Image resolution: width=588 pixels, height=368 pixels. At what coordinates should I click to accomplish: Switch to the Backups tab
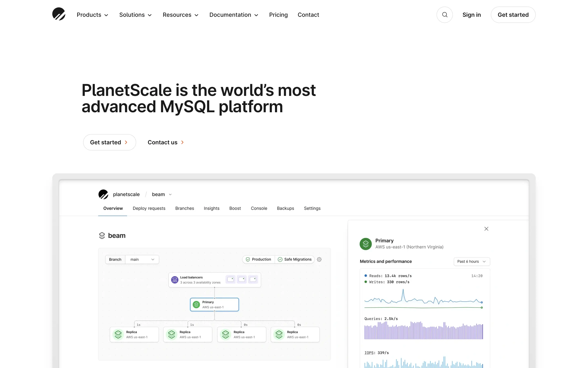point(285,208)
